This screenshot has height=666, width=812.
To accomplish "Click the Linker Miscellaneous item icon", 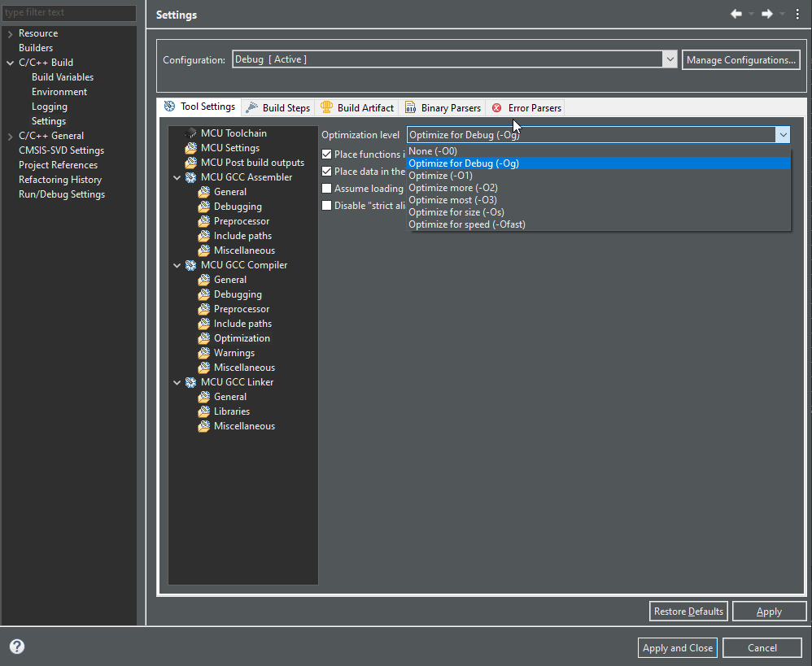I will 204,426.
